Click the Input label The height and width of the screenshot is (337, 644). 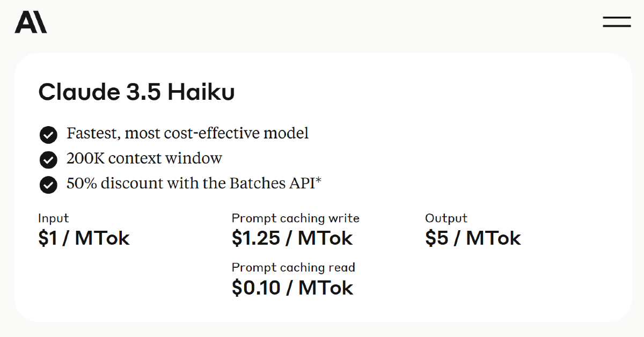tap(54, 218)
